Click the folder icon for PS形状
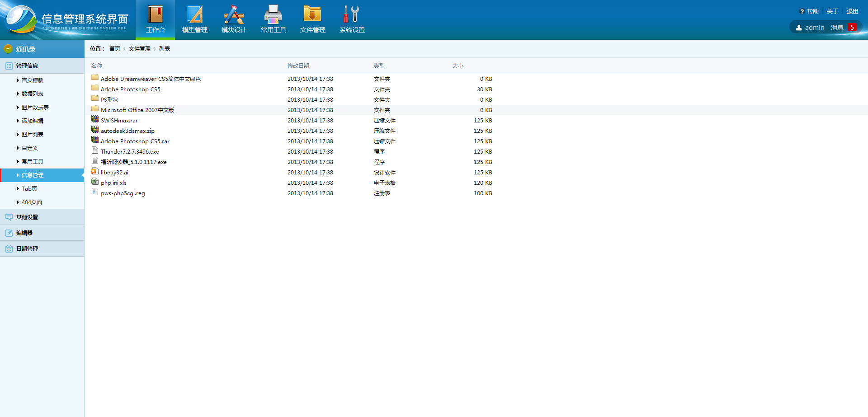Image resolution: width=868 pixels, height=417 pixels. (95, 98)
